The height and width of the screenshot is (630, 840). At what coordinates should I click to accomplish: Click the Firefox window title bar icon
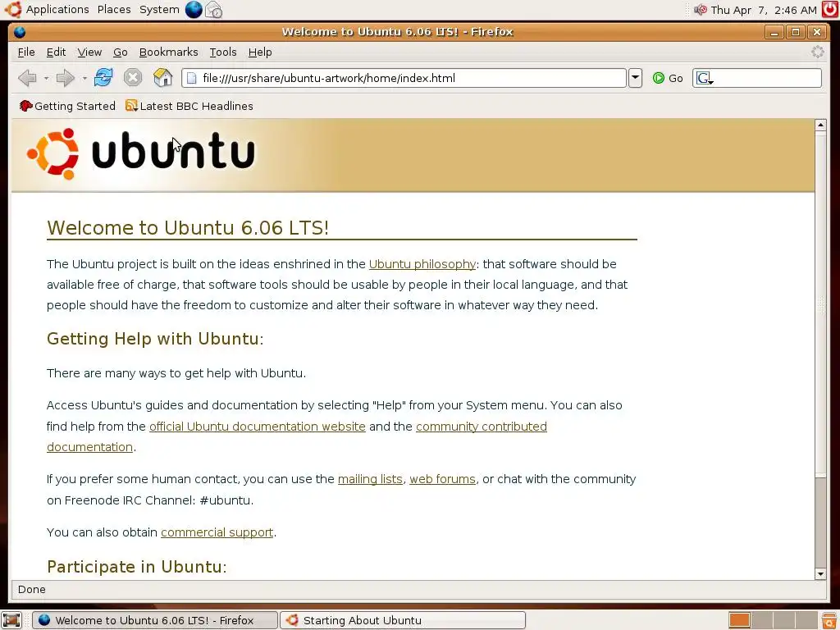(20, 32)
